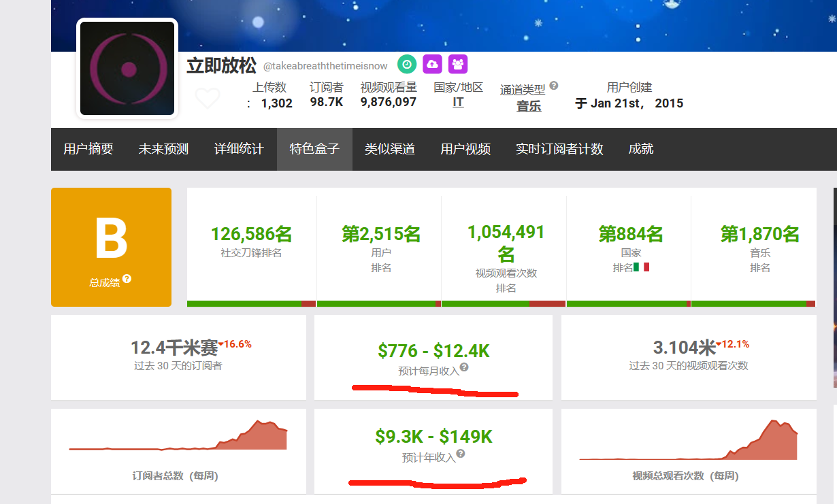Click the green clock badge icon

[x=407, y=64]
